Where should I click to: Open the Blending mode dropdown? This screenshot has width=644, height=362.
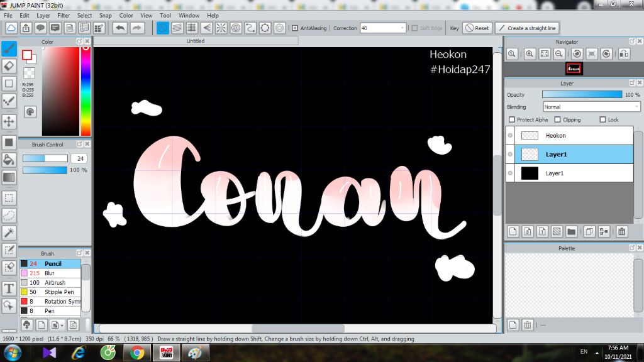591,107
